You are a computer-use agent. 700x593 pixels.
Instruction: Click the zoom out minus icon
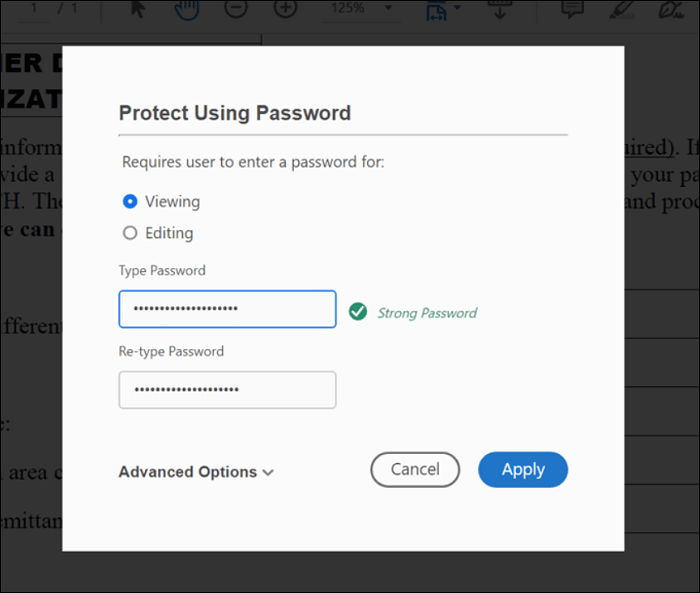pyautogui.click(x=236, y=8)
